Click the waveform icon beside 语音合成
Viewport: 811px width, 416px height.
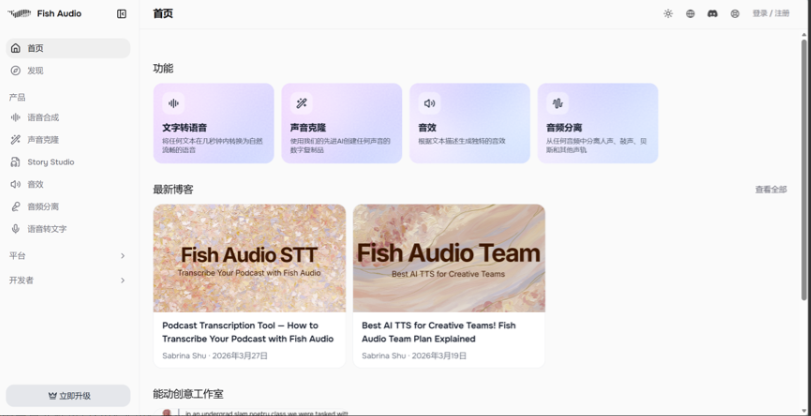pos(16,117)
